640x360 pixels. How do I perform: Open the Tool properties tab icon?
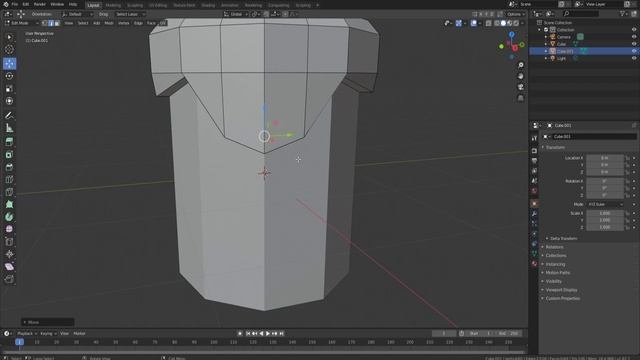point(534,138)
